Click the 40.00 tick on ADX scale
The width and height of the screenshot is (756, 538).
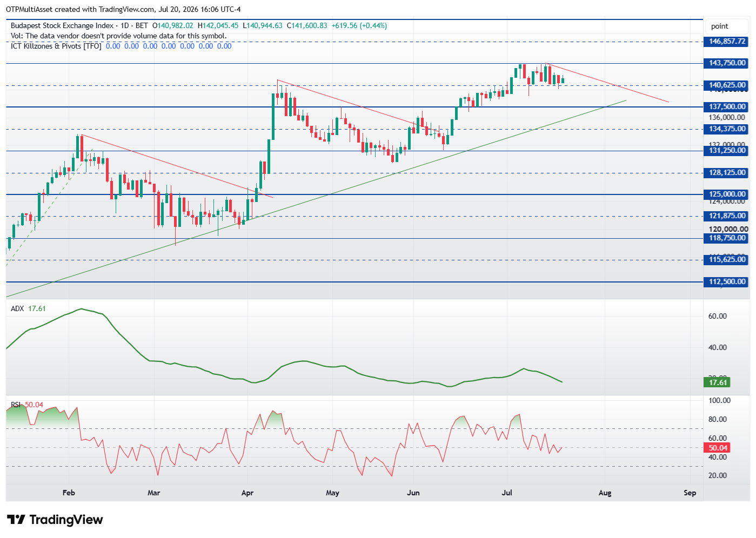pyautogui.click(x=718, y=347)
